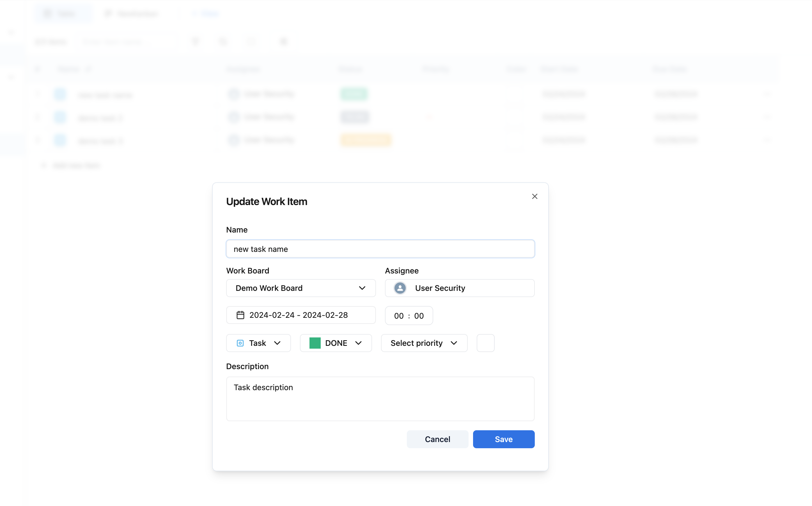Open the Demo Work Board dropdown
This screenshot has width=812, height=506.
[300, 288]
